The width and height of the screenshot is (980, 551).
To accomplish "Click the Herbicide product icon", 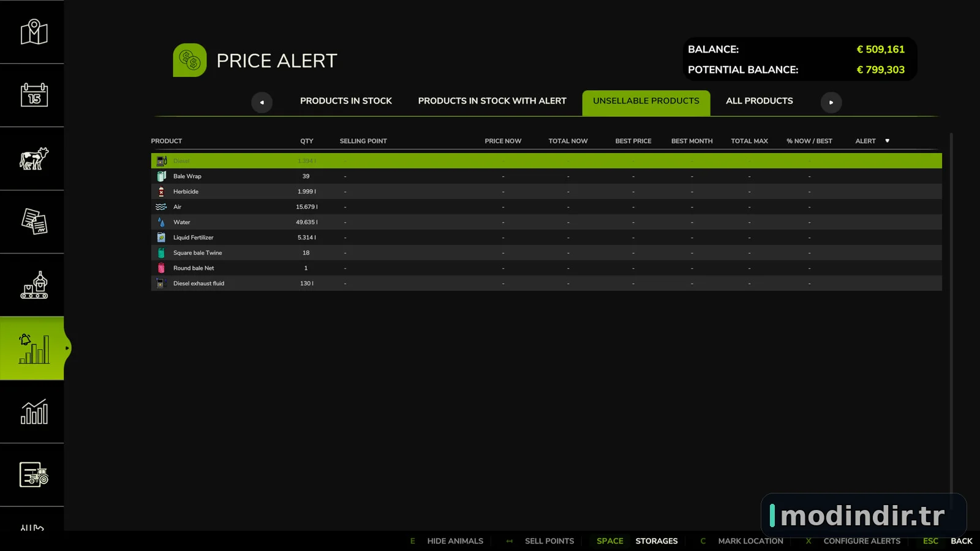I will tap(161, 192).
